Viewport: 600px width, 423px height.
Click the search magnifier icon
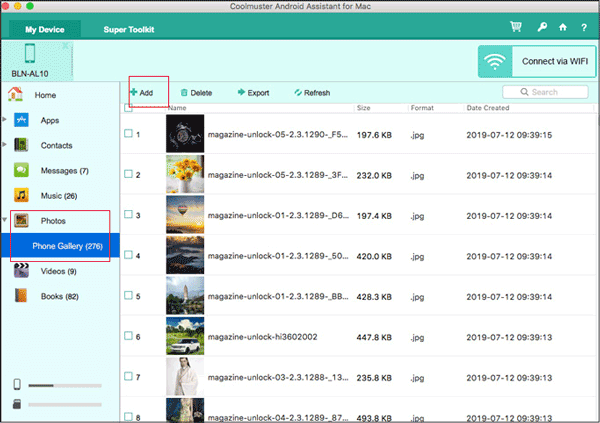click(524, 92)
